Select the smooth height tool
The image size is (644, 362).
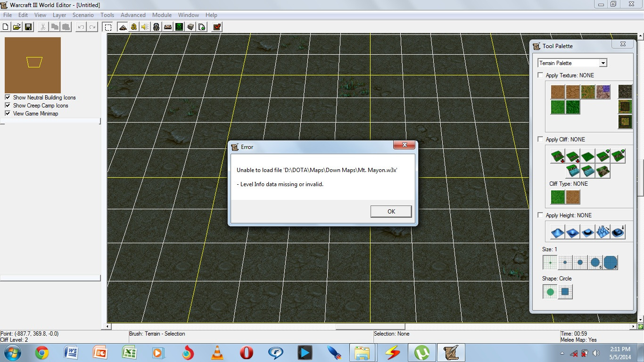coord(618,231)
